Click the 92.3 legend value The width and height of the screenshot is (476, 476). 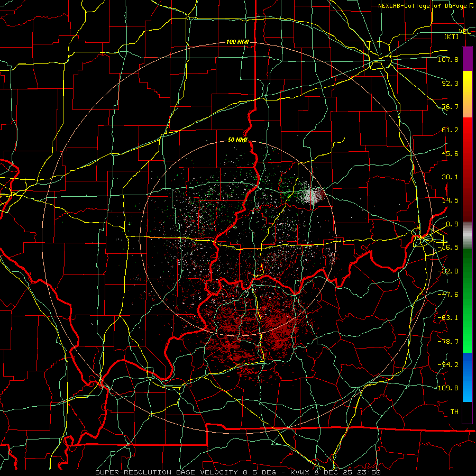(450, 83)
